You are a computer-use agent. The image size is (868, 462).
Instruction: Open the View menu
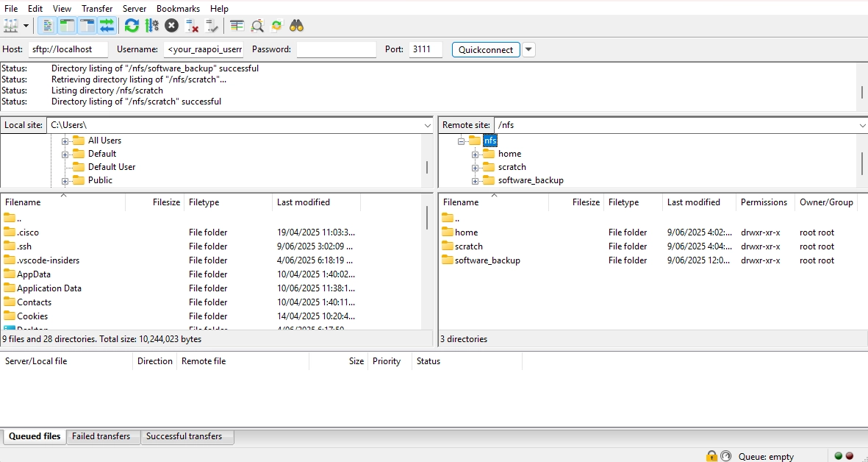62,9
